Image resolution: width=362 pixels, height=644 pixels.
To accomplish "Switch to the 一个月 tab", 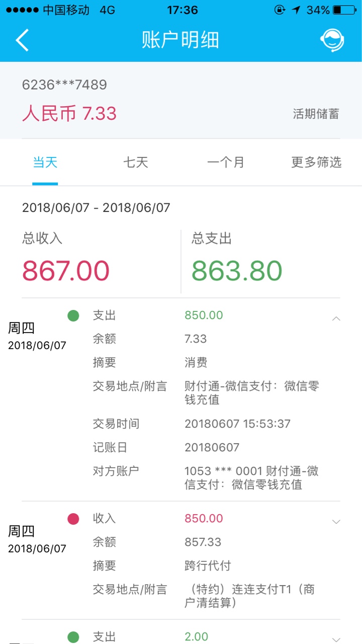I will (x=226, y=162).
